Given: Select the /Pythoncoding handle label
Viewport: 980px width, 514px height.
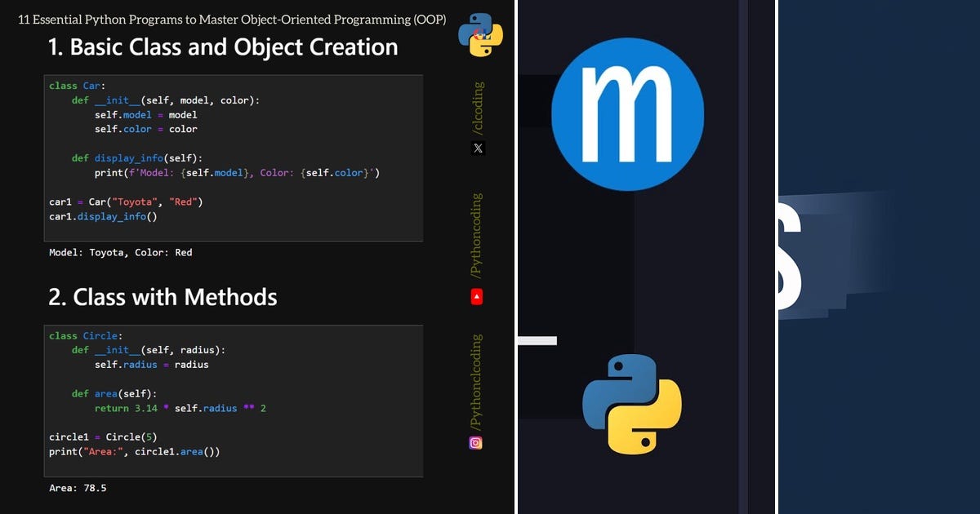Looking at the screenshot, I should [477, 231].
